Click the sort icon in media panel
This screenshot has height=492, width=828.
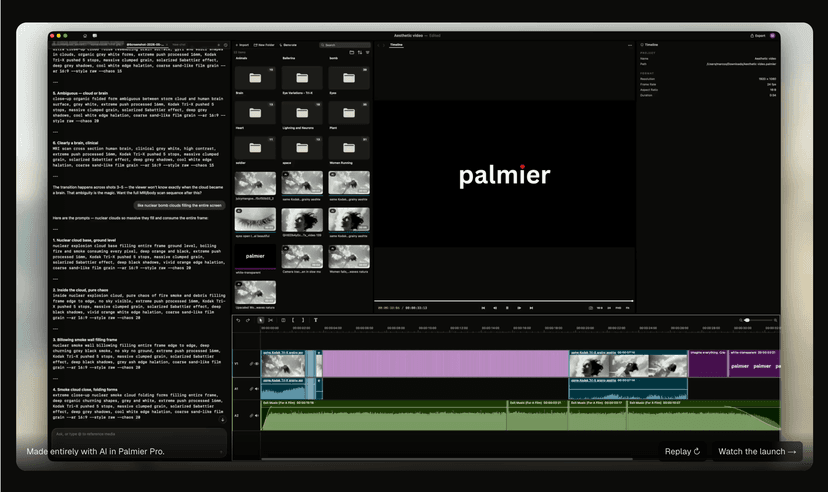coord(360,52)
